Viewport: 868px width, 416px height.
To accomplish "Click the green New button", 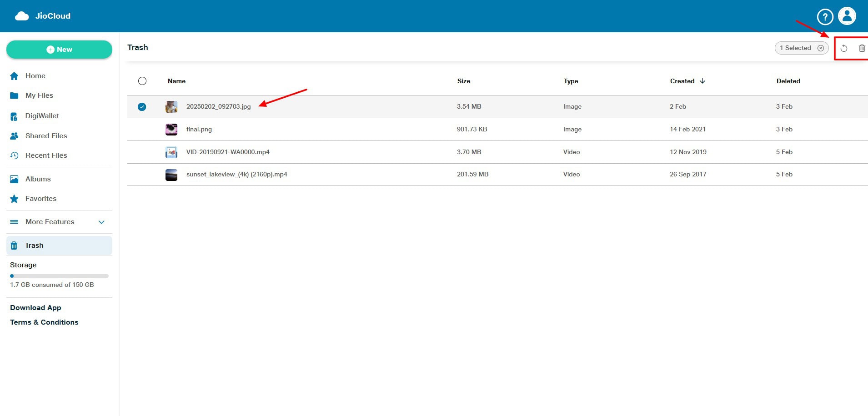I will click(59, 50).
